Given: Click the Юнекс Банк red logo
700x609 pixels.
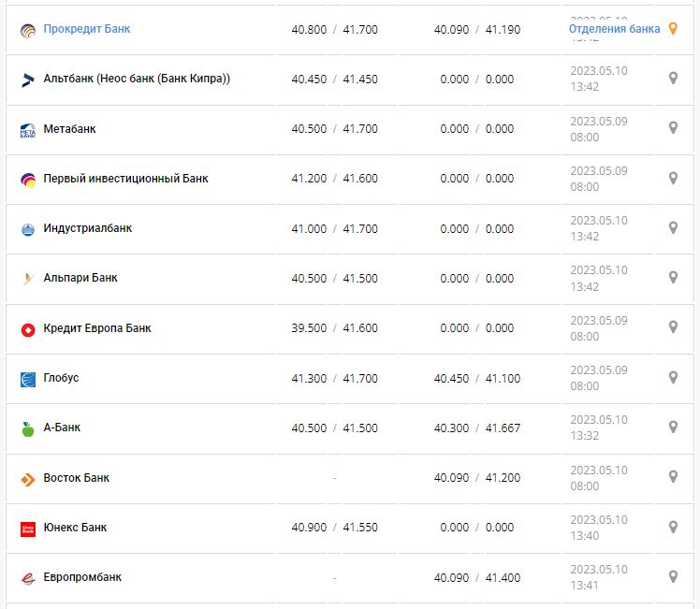Looking at the screenshot, I should point(28,529).
